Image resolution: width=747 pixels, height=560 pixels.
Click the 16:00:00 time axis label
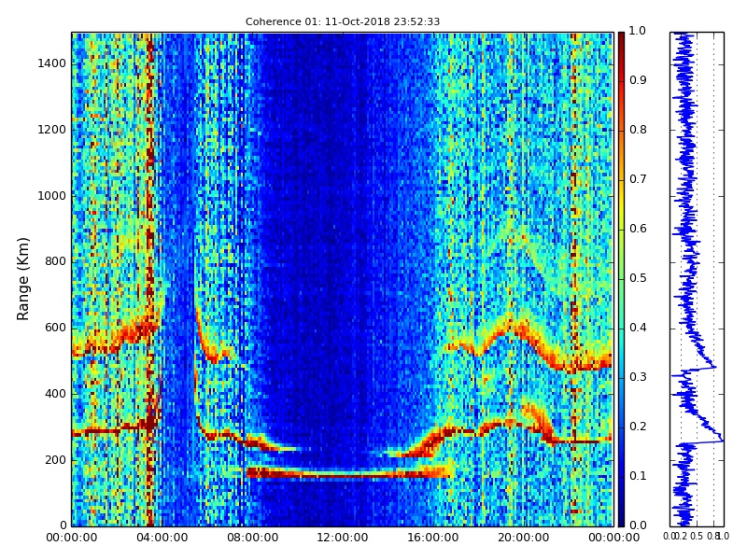tap(433, 538)
